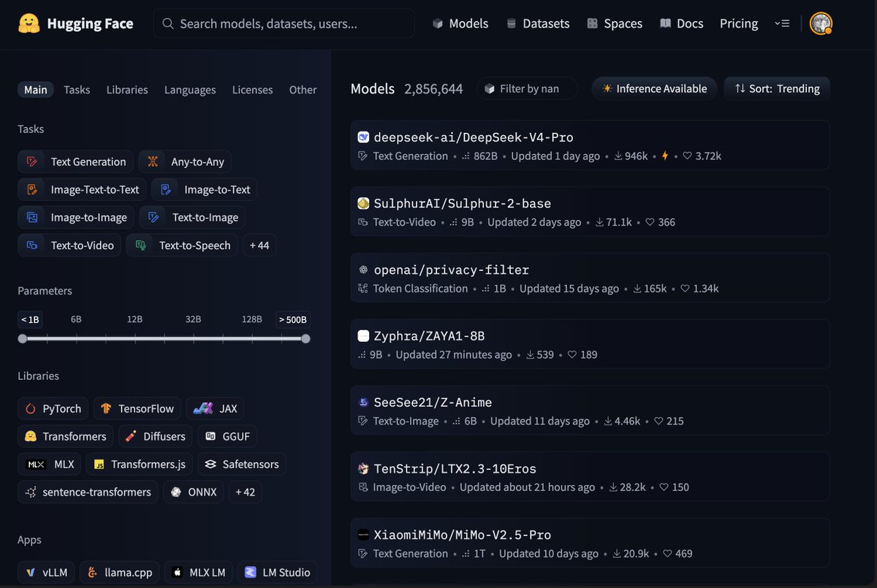This screenshot has height=588, width=877.
Task: Select the Text-to-Speech task filter
Action: 182,245
